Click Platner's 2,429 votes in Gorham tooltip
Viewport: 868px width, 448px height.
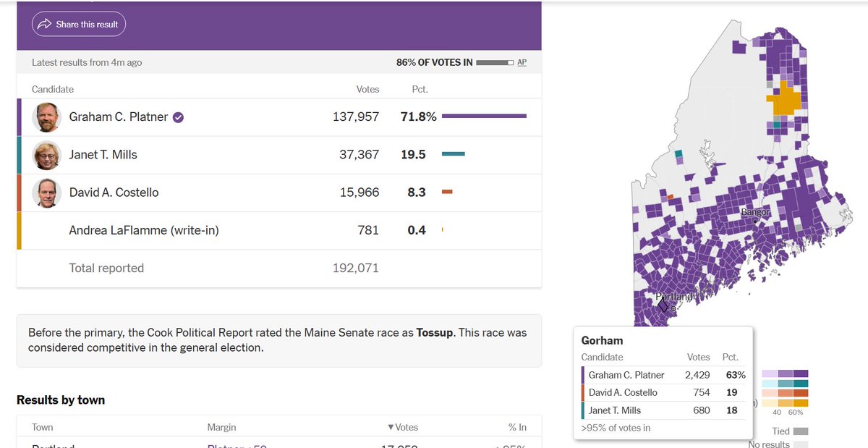click(x=698, y=375)
